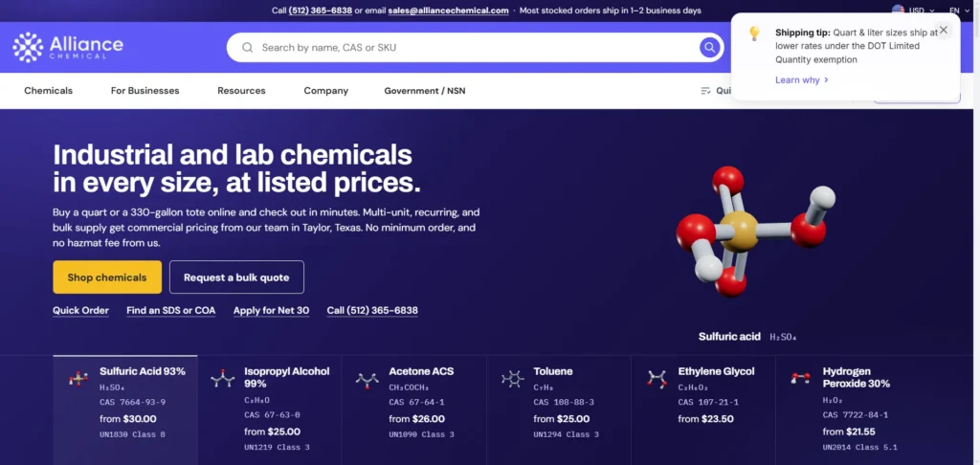
Task: Click the UN1294 Class 3 label
Action: tap(567, 434)
